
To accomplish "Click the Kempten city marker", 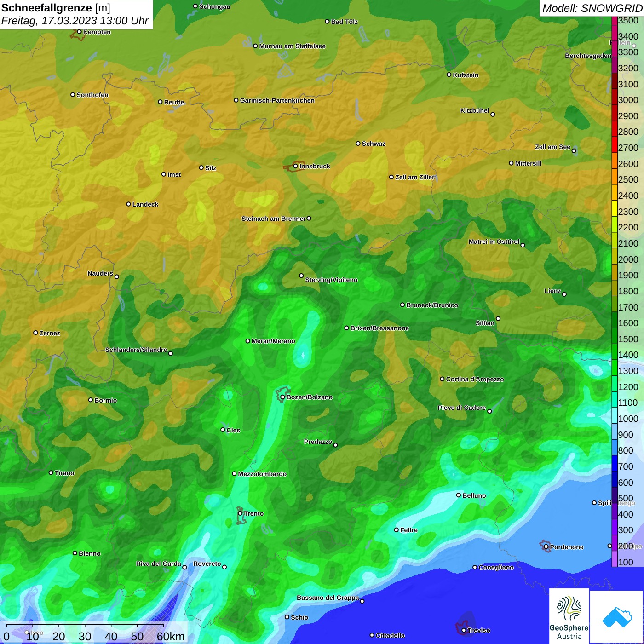I will click(79, 32).
